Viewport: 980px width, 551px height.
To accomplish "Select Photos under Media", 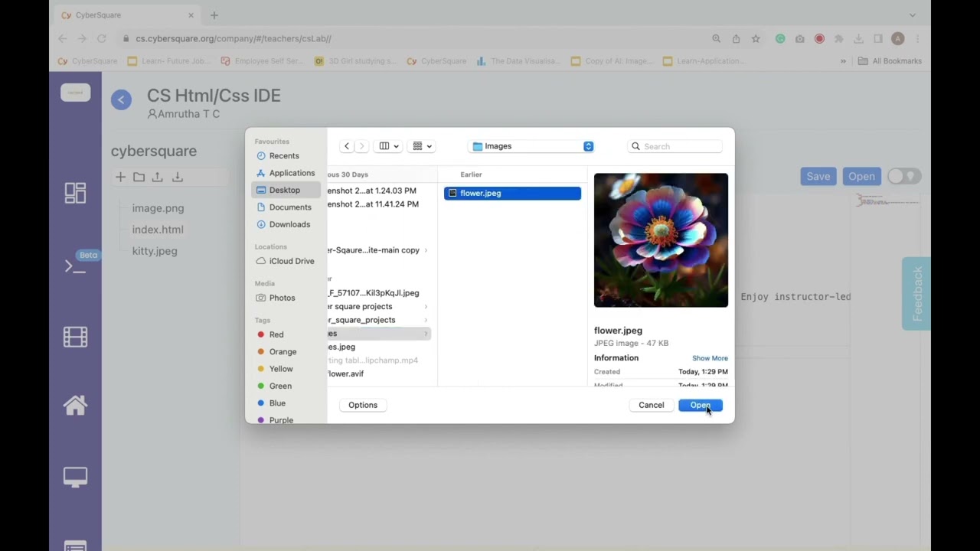I will coord(284,298).
